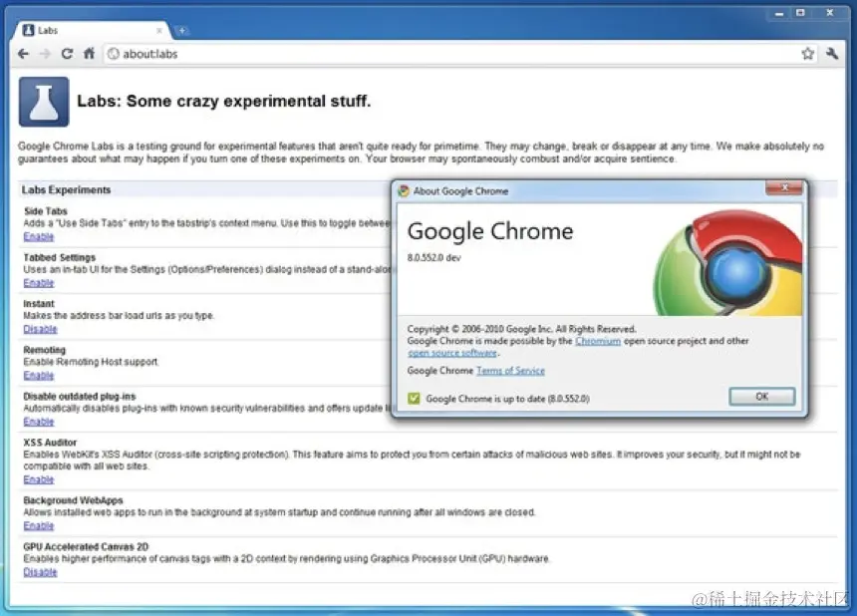
Task: Click the Labs Experiments section header
Action: (x=66, y=190)
